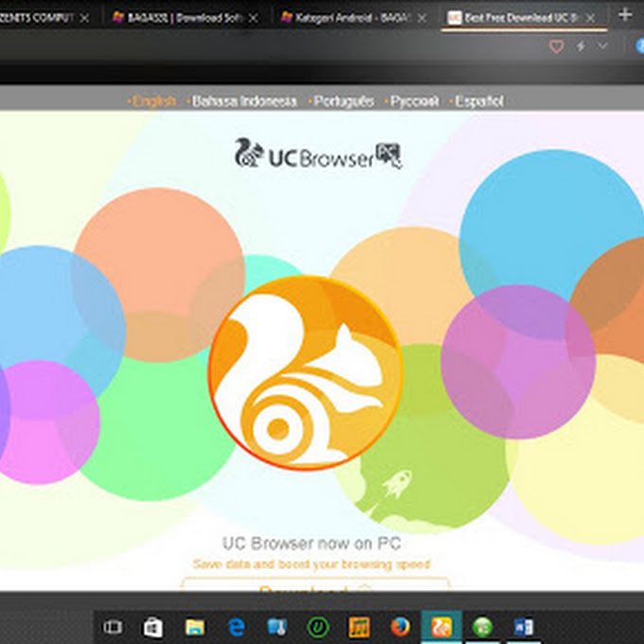This screenshot has width=644, height=644.
Task: Click the large orange UC squirrel icon
Action: (305, 373)
